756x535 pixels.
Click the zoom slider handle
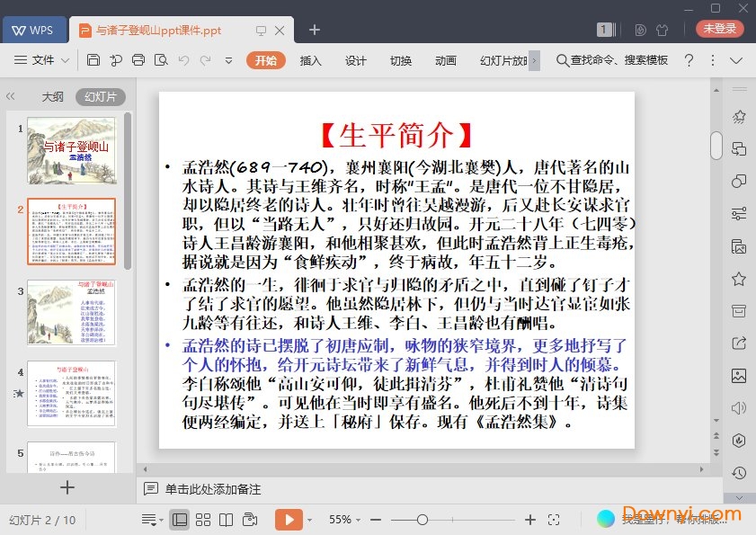[x=422, y=520]
